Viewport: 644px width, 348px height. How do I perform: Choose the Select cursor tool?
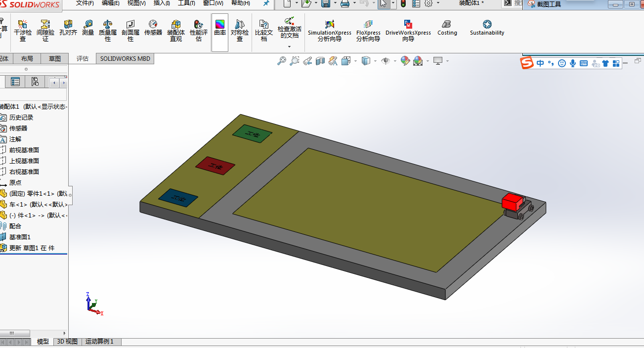[x=384, y=3]
